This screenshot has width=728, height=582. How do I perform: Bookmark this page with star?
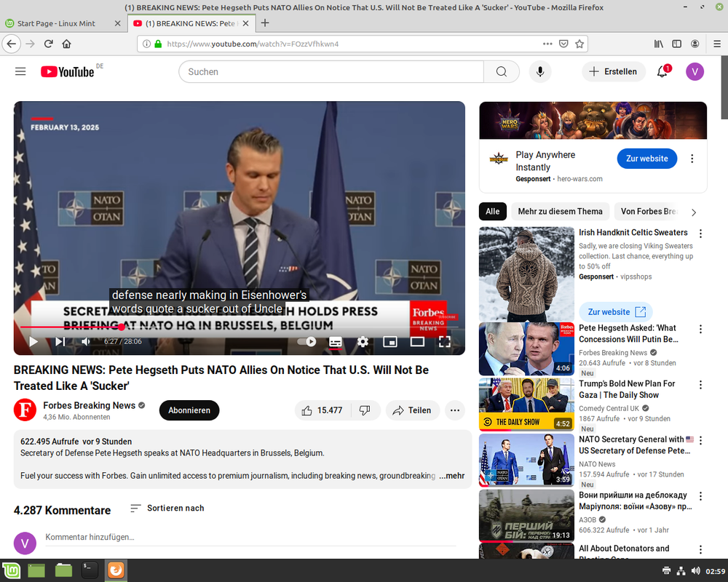(579, 44)
